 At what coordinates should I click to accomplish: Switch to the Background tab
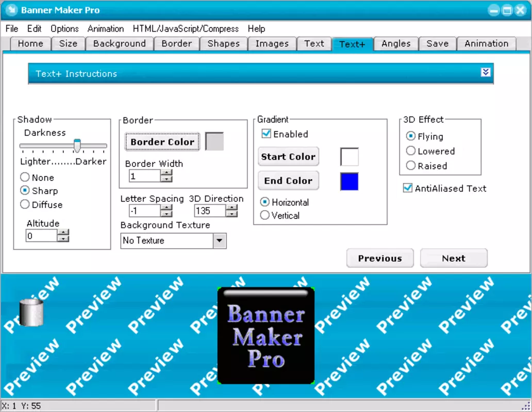(120, 44)
